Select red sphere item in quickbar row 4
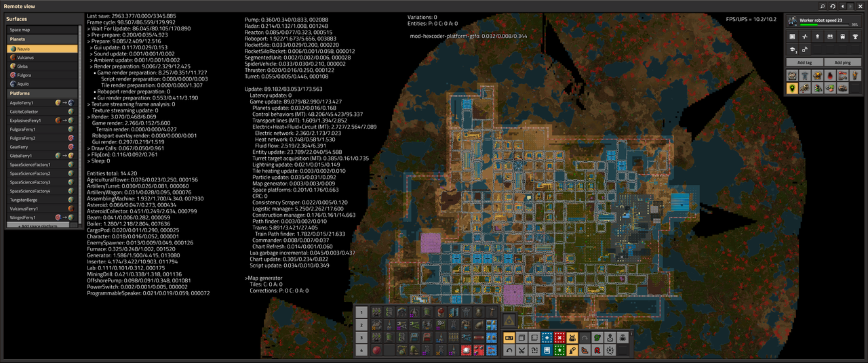Image resolution: width=868 pixels, height=363 pixels. click(x=376, y=350)
